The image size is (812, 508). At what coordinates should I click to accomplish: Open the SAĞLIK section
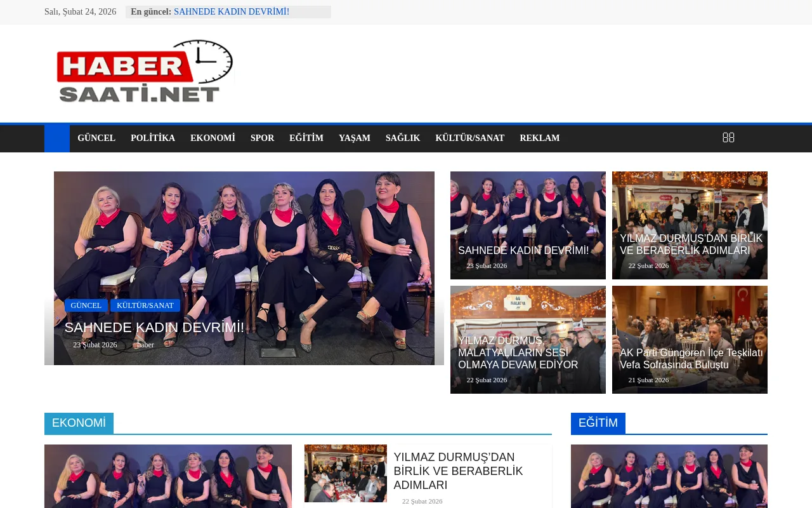click(x=403, y=138)
